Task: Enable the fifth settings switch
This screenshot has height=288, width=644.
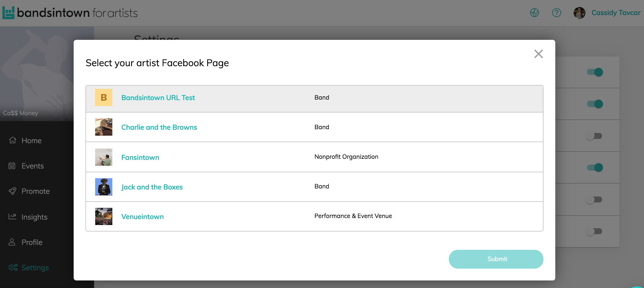Action: point(594,199)
